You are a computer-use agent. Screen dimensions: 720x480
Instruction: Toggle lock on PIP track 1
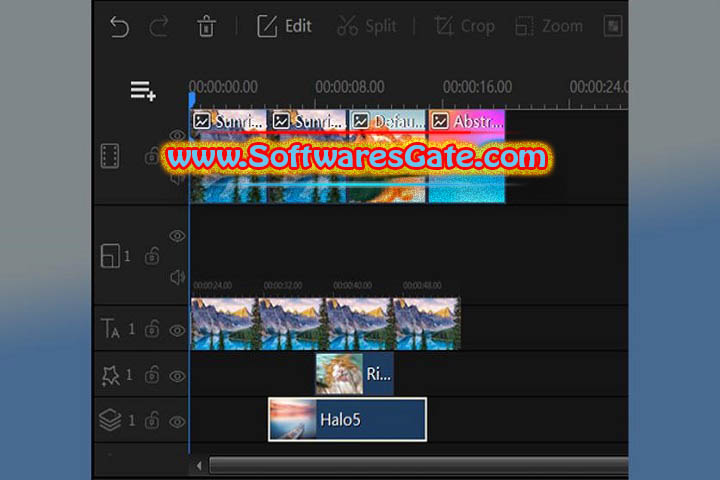pos(152,256)
